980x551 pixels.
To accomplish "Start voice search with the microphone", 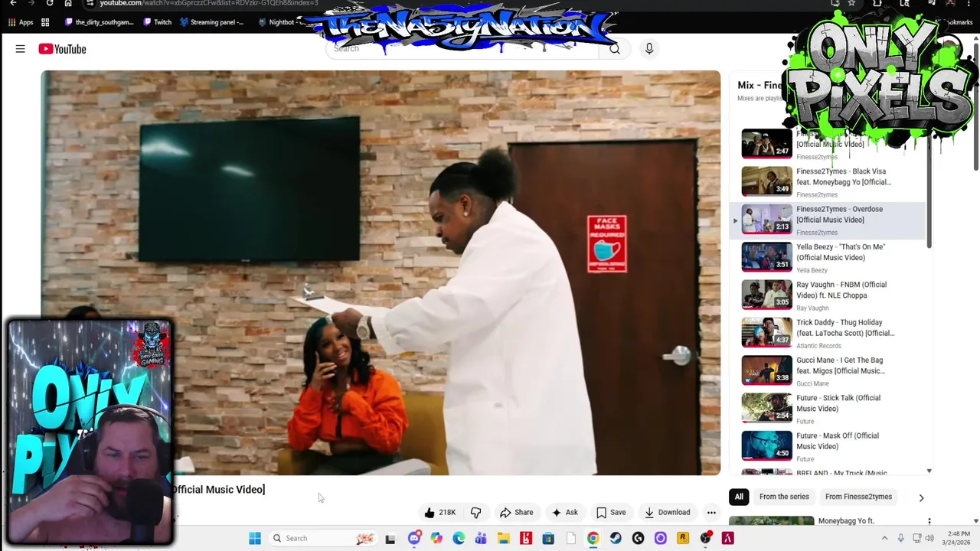I will click(x=649, y=49).
